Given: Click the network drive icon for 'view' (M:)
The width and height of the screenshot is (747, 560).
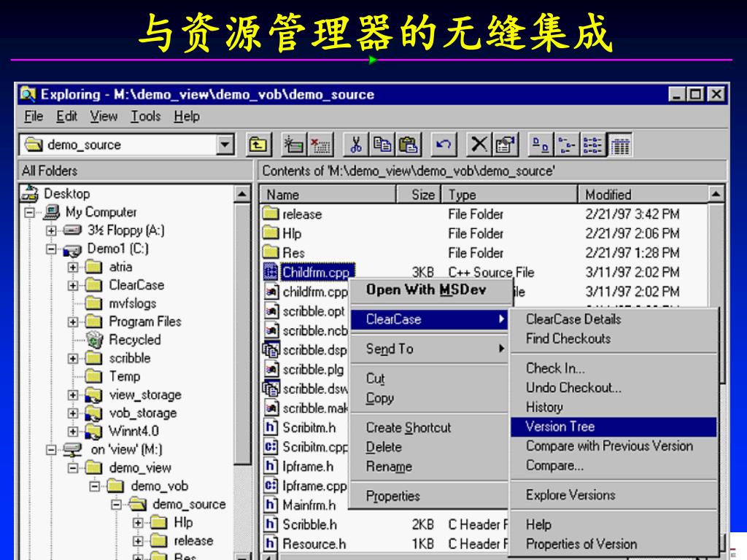Looking at the screenshot, I should click(x=72, y=449).
